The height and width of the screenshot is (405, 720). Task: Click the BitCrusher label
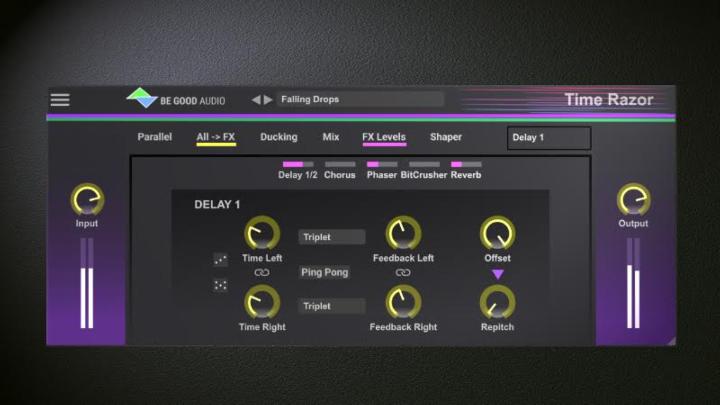424,175
